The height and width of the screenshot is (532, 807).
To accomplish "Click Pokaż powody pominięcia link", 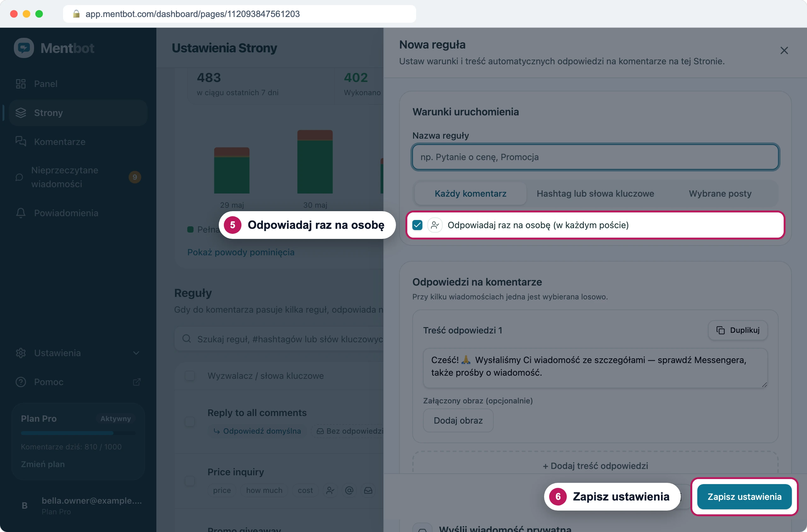I will pyautogui.click(x=241, y=252).
